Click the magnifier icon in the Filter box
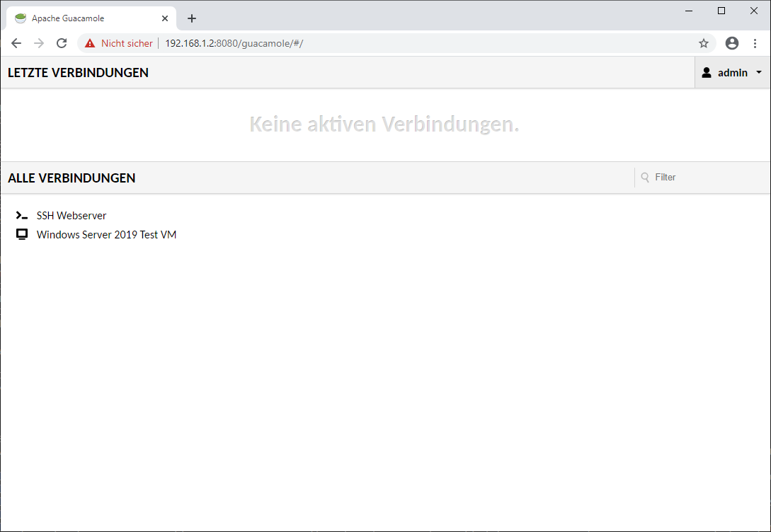Viewport: 771px width, 532px height. pos(645,178)
